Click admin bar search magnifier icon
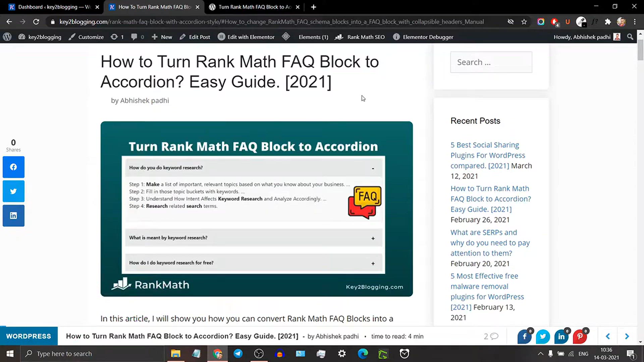The width and height of the screenshot is (644, 362). point(630,37)
